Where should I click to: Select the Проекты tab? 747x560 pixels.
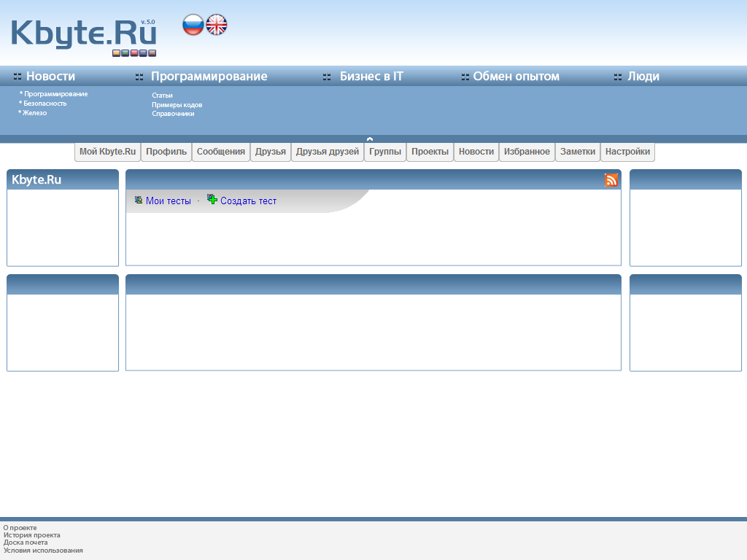point(430,152)
